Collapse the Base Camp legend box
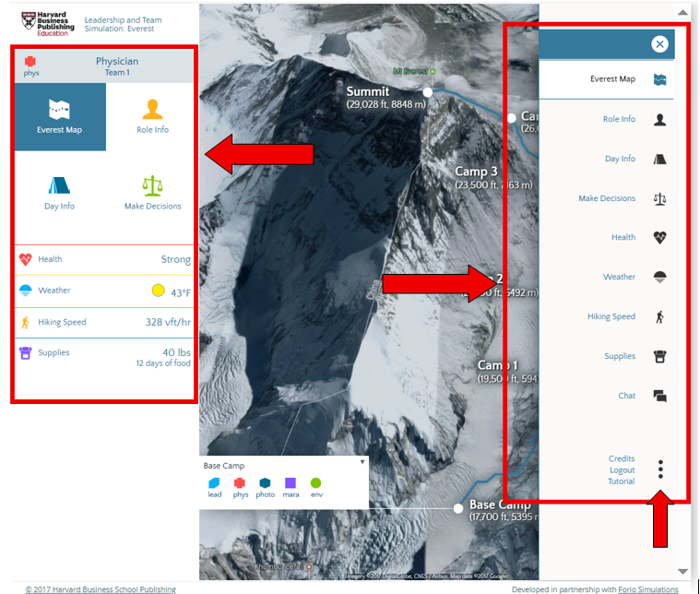Screen dimensions: 700x594 tap(362, 461)
